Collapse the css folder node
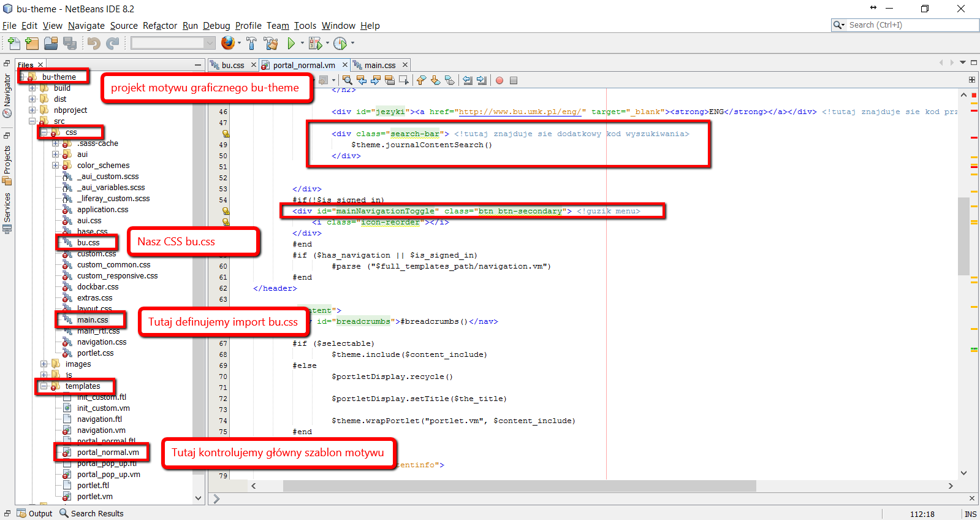 point(44,132)
